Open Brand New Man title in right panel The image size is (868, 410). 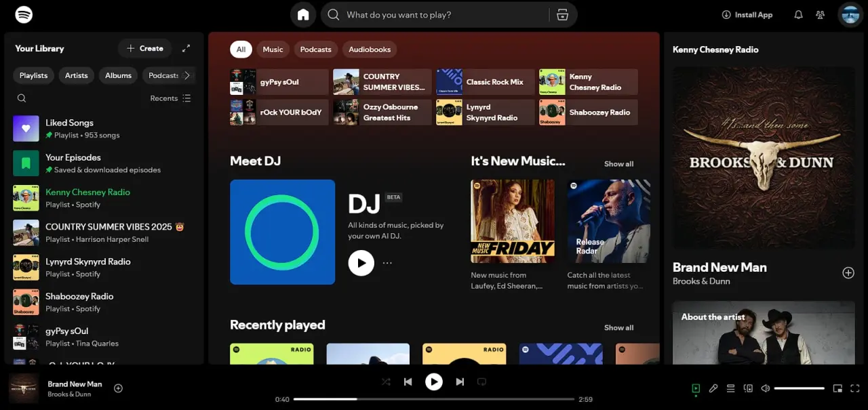(x=719, y=267)
